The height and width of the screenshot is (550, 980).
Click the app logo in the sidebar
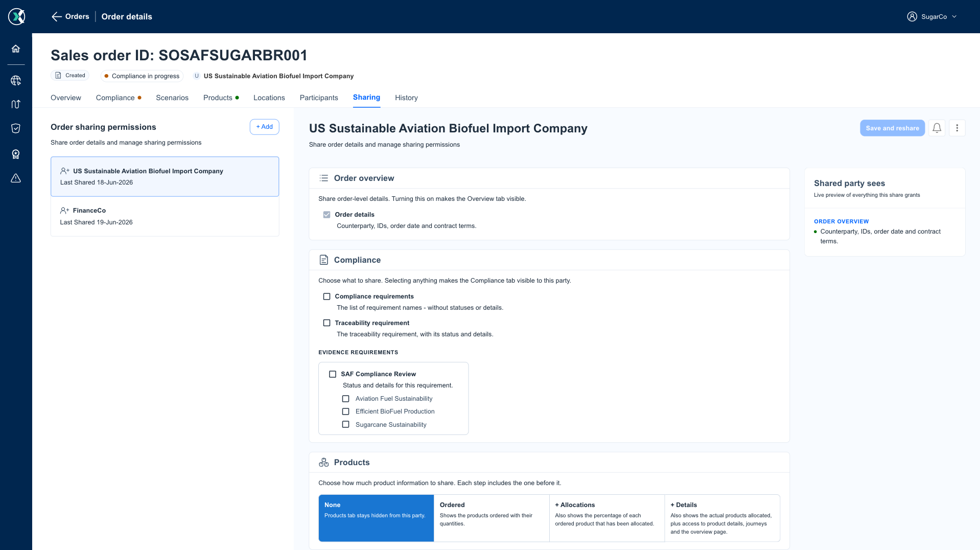pos(16,16)
